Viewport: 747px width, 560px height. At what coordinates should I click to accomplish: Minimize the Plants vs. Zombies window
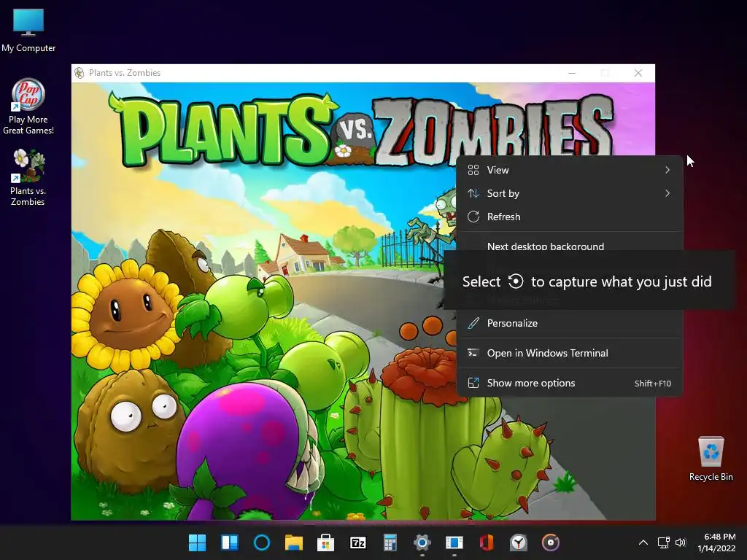(x=572, y=73)
